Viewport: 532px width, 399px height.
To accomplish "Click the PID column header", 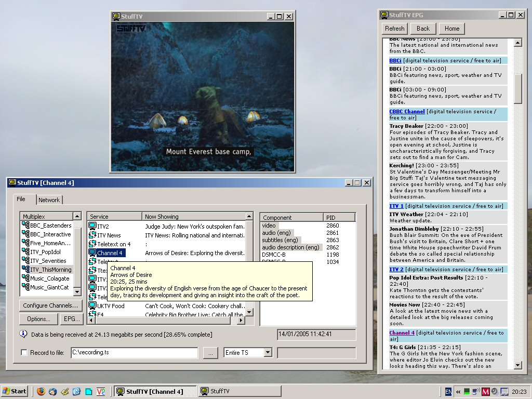I will click(339, 218).
